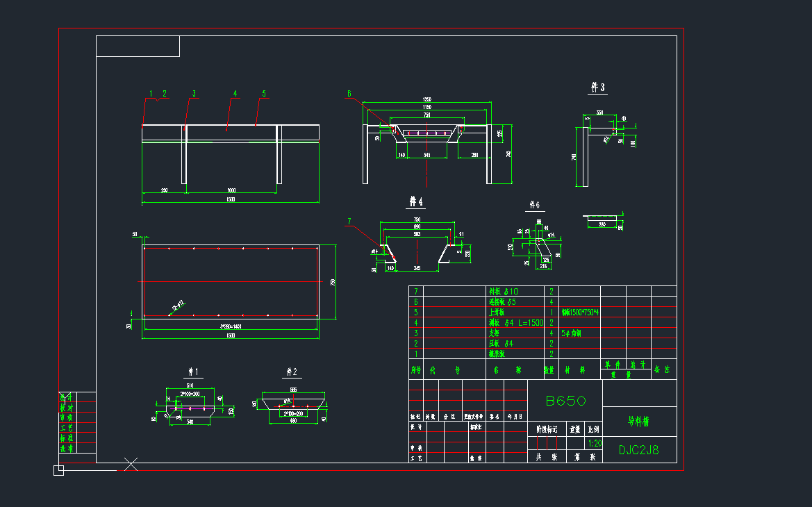Click the 1000 dimension in front view
812x507 pixels.
[231, 190]
